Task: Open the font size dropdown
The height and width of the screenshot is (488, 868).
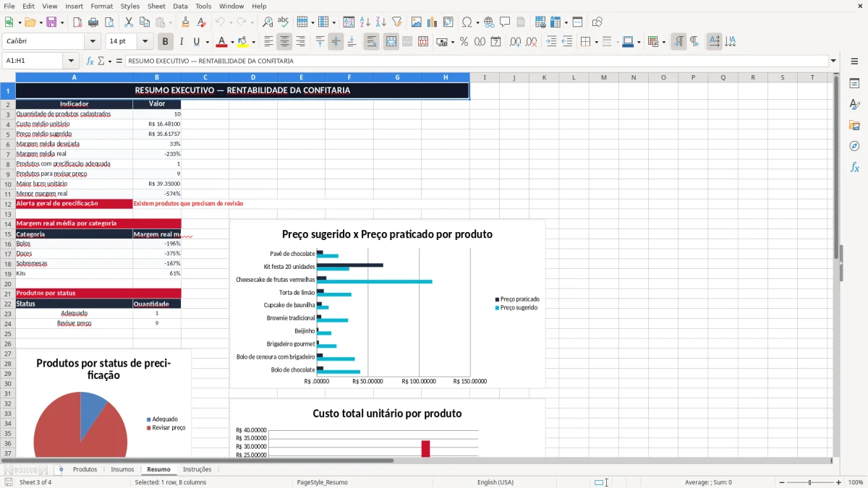Action: pyautogui.click(x=145, y=42)
